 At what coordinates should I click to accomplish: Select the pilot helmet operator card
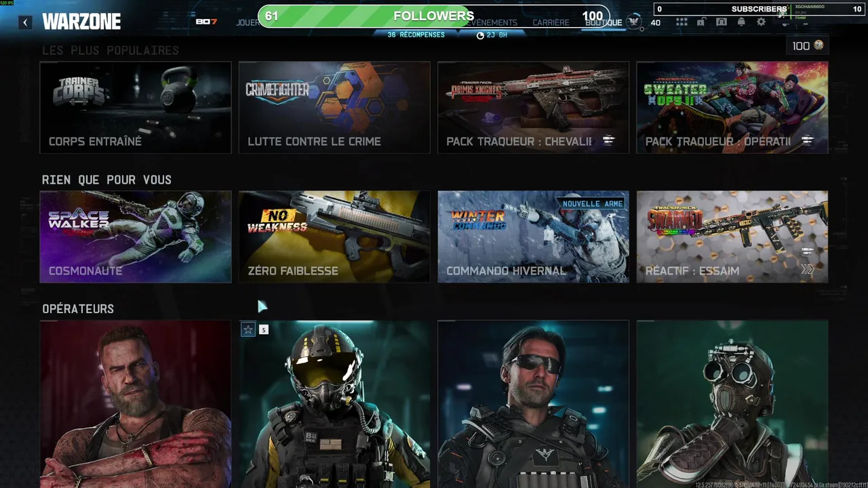tap(334, 404)
